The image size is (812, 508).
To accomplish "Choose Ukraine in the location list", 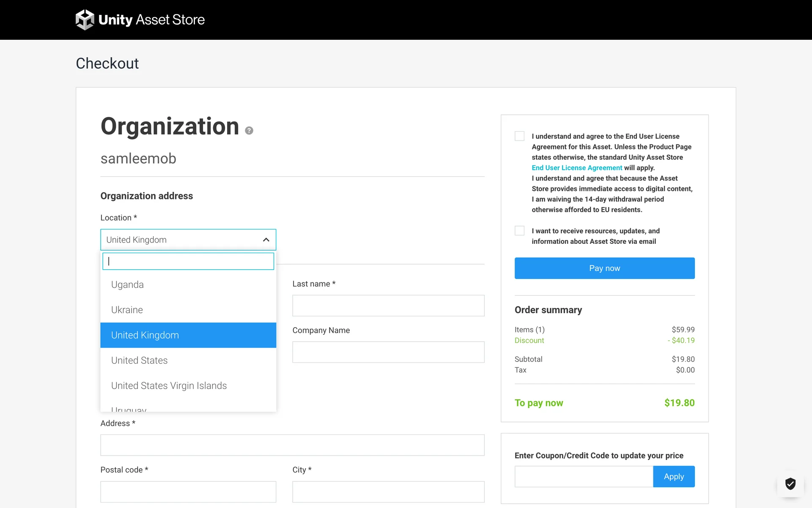I will pos(127,310).
